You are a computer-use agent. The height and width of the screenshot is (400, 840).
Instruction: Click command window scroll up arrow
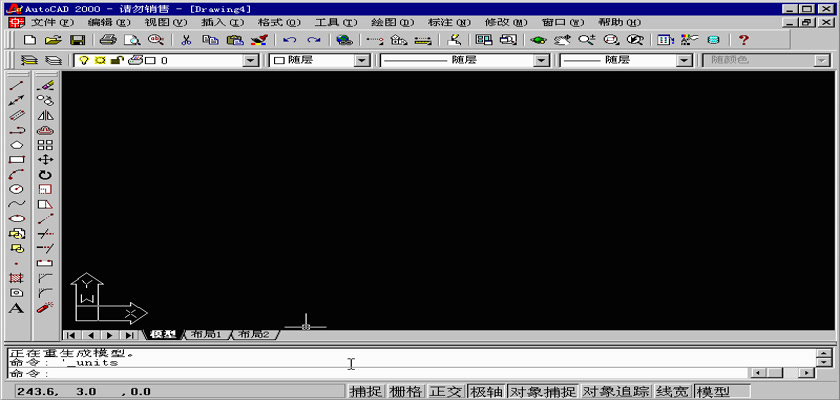click(x=822, y=353)
